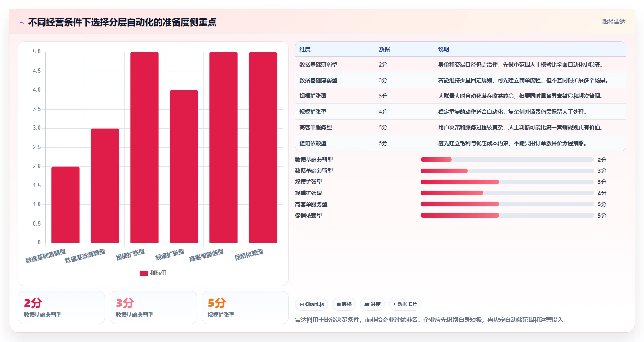The image size is (644, 342).
Task: Click the progress bar labeled 2分
Action: pyautogui.click(x=507, y=160)
